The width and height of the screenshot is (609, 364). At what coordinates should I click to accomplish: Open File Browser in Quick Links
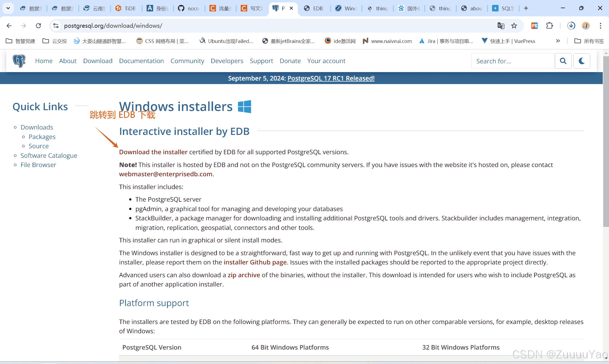click(x=38, y=165)
